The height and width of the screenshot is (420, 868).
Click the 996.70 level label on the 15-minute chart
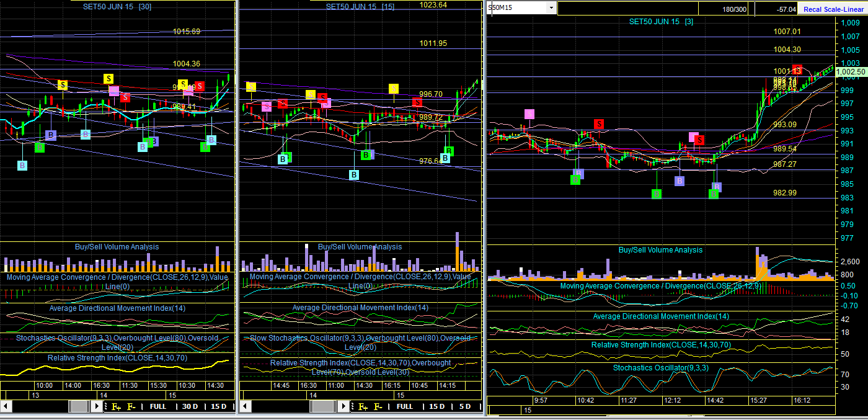point(430,94)
